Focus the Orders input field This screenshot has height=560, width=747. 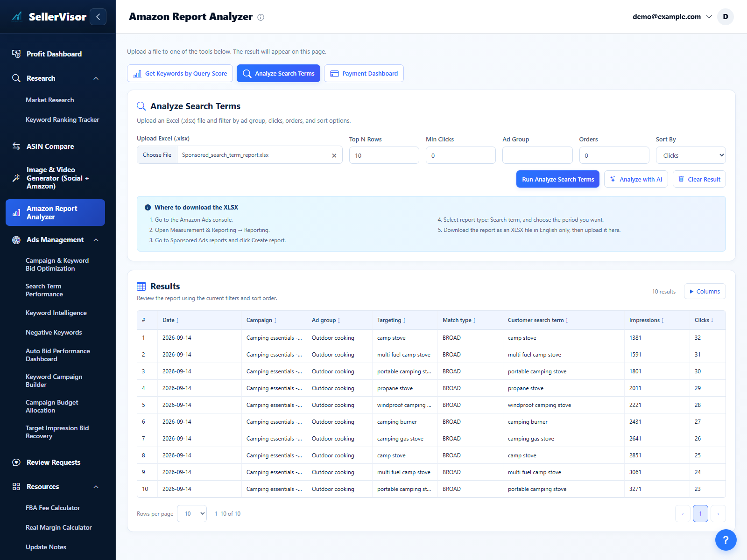[614, 155]
